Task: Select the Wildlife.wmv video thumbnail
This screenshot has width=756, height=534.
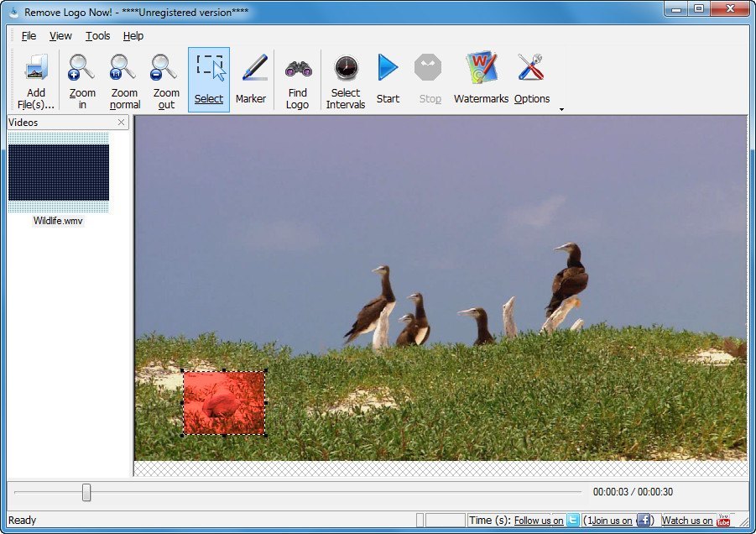Action: point(59,172)
